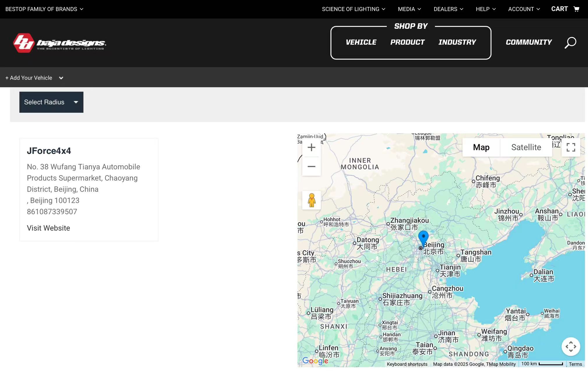Image resolution: width=588 pixels, height=373 pixels.
Task: Click the Baja Designs logo
Action: coord(59,43)
